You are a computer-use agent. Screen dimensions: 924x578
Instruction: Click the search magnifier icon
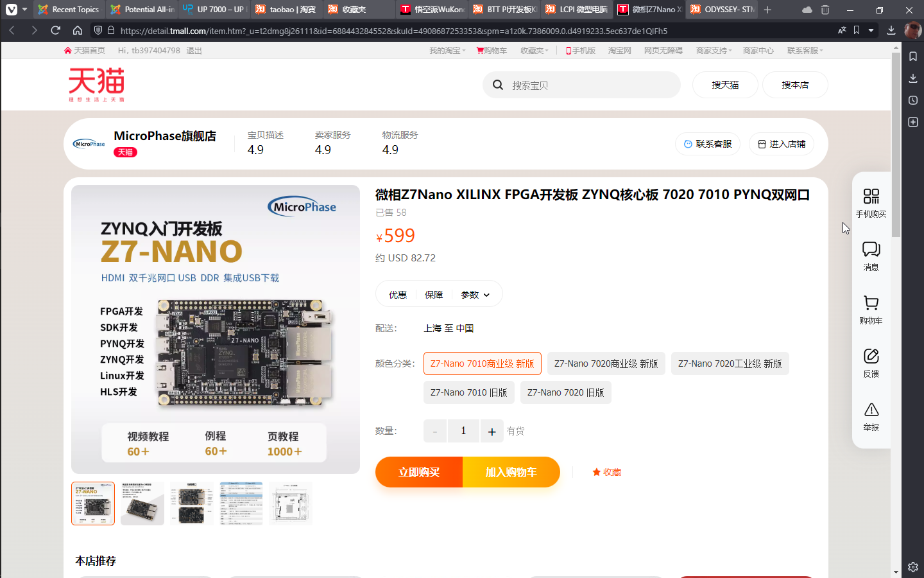tap(498, 85)
